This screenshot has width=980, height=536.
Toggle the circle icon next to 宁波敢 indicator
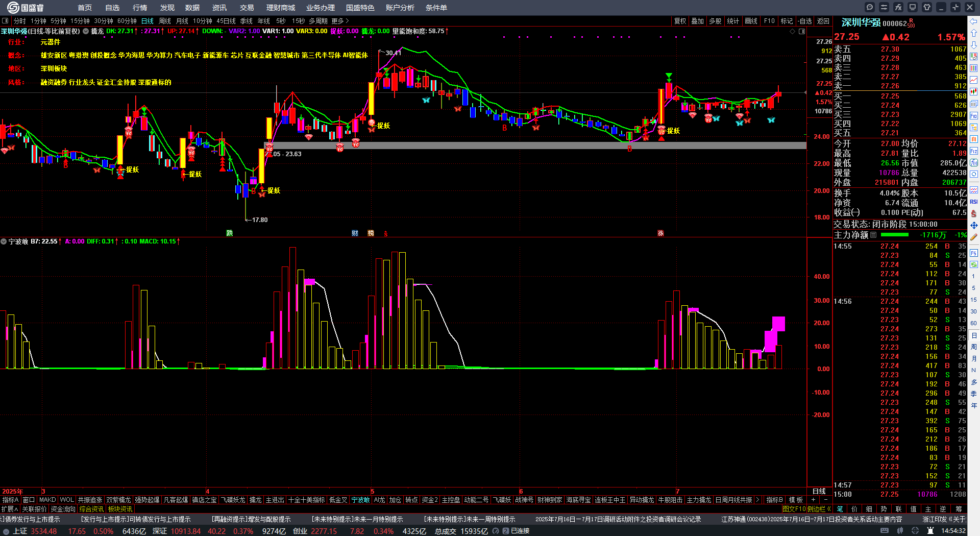pos(4,241)
